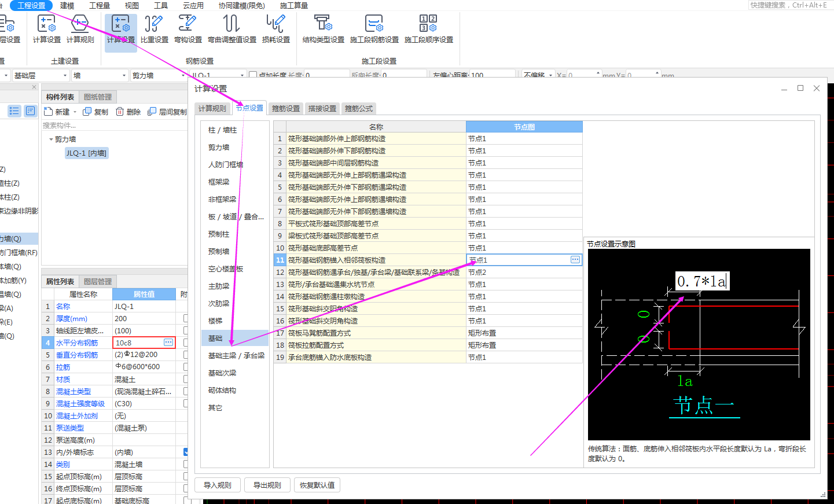Open 土建设置 计算设置 icon in ribbon
This screenshot has height=504, width=834.
point(47,30)
